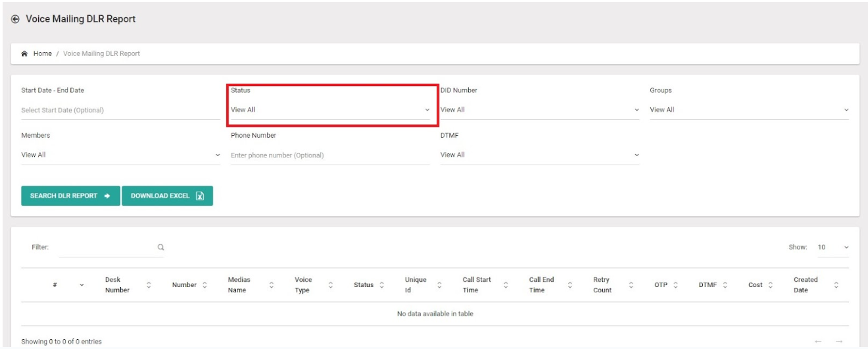The image size is (868, 349).
Task: Sort by Call Start Time column arrows
Action: click(x=506, y=285)
